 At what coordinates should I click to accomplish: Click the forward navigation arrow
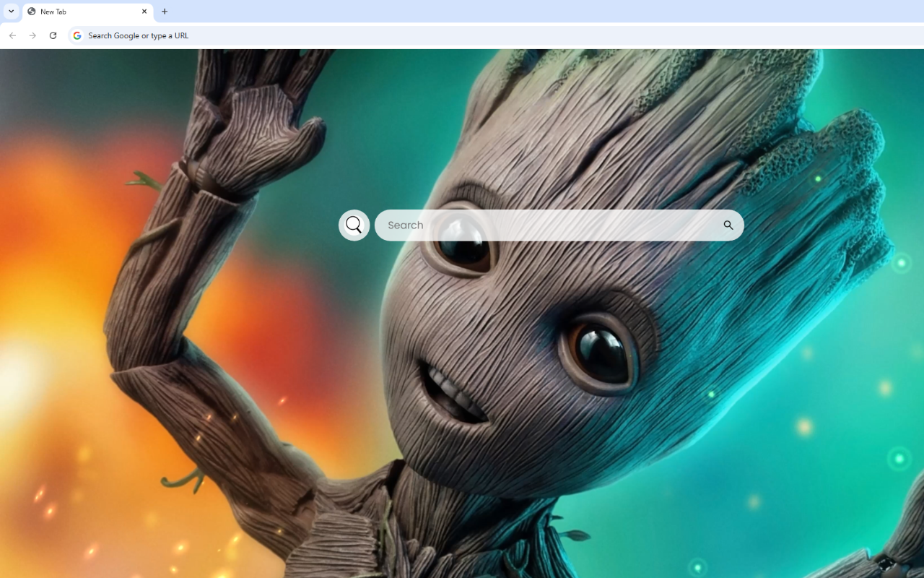(32, 35)
